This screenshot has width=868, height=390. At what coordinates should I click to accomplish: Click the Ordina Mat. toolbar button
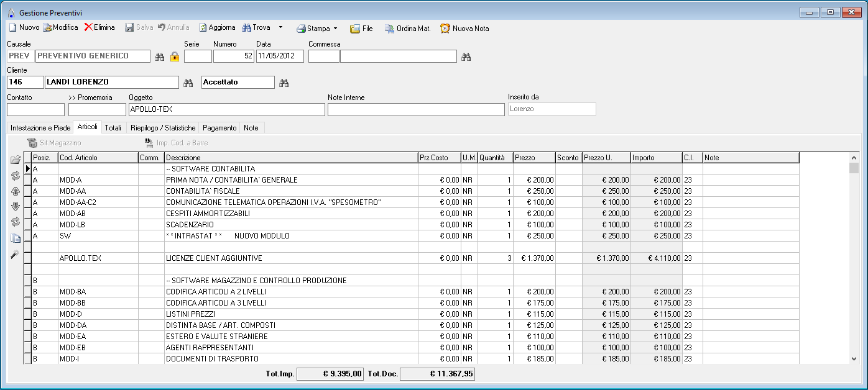click(x=407, y=28)
